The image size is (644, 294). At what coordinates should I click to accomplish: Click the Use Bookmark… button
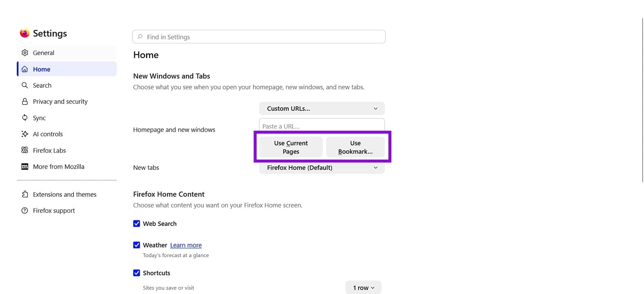[x=355, y=147]
